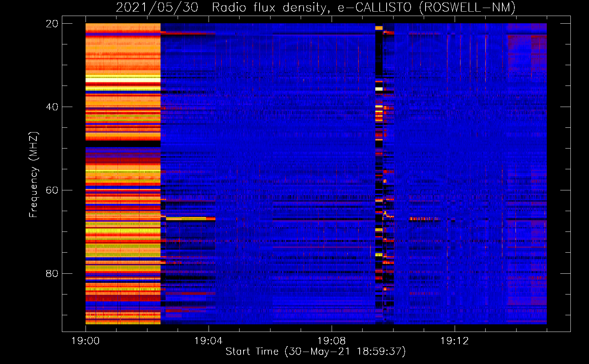The image size is (589, 364).
Task: Click the '19:12' time tick label
Action: tap(454, 341)
